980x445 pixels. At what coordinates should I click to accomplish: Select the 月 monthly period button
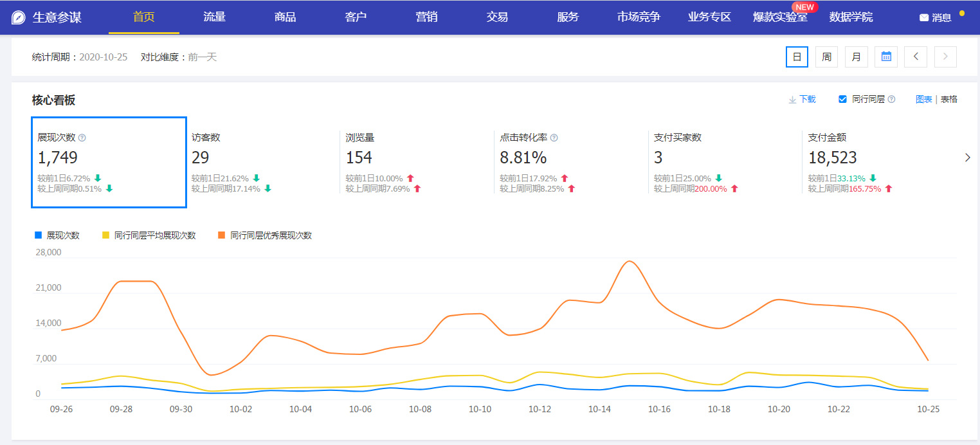[x=856, y=57]
